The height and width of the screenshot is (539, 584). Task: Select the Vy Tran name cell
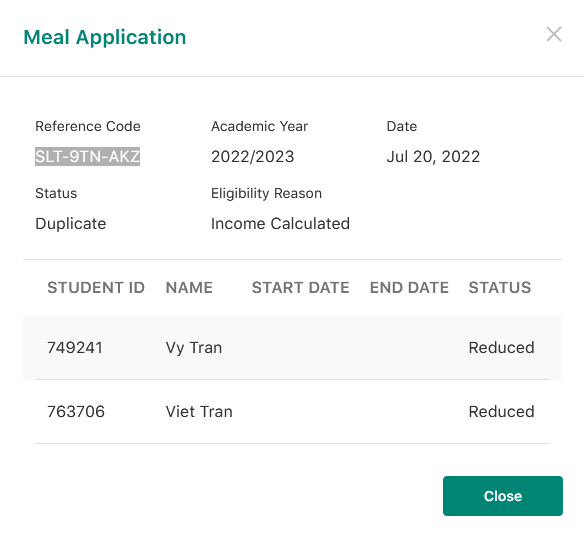[194, 348]
